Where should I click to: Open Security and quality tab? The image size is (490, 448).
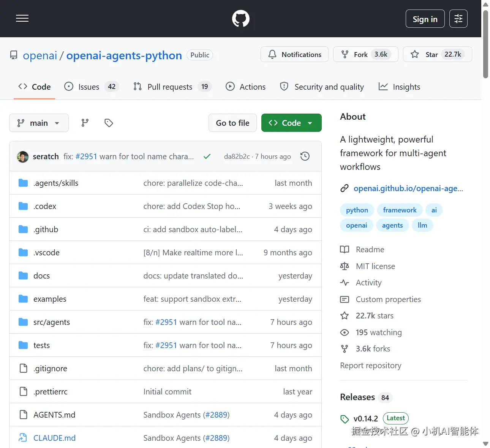pyautogui.click(x=322, y=87)
